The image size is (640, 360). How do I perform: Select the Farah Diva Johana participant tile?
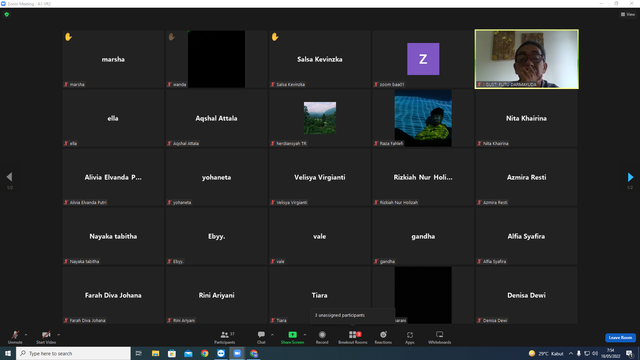[x=113, y=295]
